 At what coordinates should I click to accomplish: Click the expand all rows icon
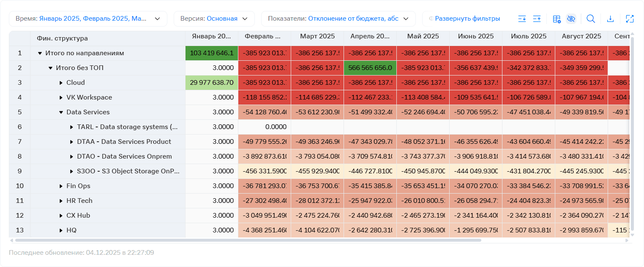point(522,19)
